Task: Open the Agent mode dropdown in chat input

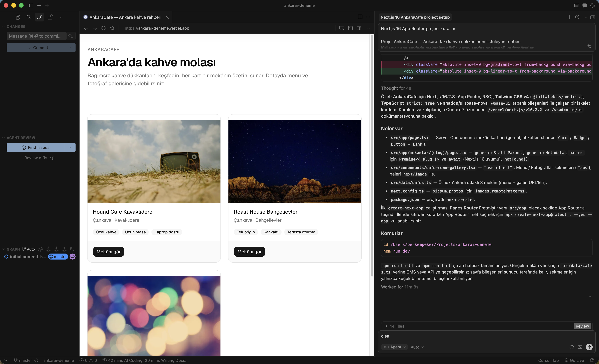Action: (394, 347)
